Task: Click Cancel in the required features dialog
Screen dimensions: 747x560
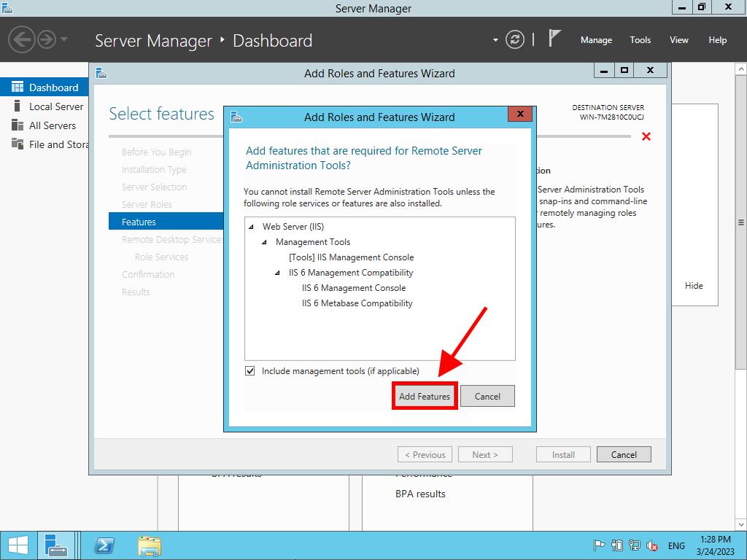Action: pyautogui.click(x=487, y=396)
